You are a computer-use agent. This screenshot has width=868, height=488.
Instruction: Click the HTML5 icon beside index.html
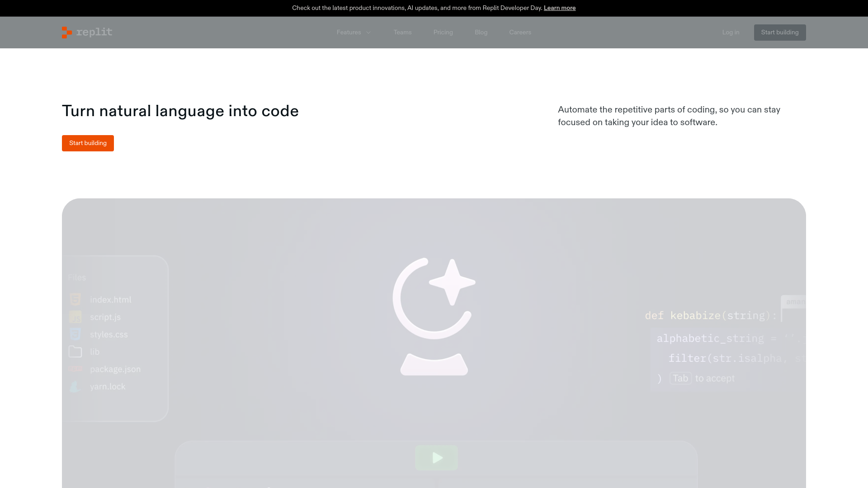point(75,300)
